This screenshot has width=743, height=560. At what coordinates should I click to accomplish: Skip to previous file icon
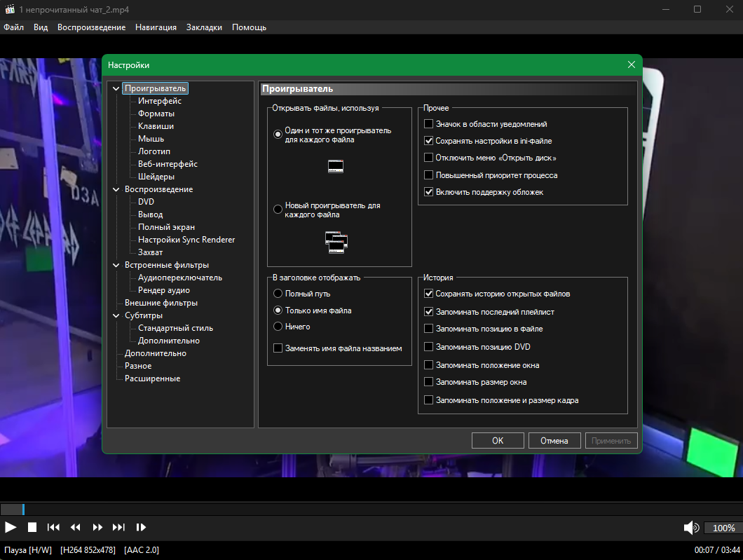[x=53, y=527]
